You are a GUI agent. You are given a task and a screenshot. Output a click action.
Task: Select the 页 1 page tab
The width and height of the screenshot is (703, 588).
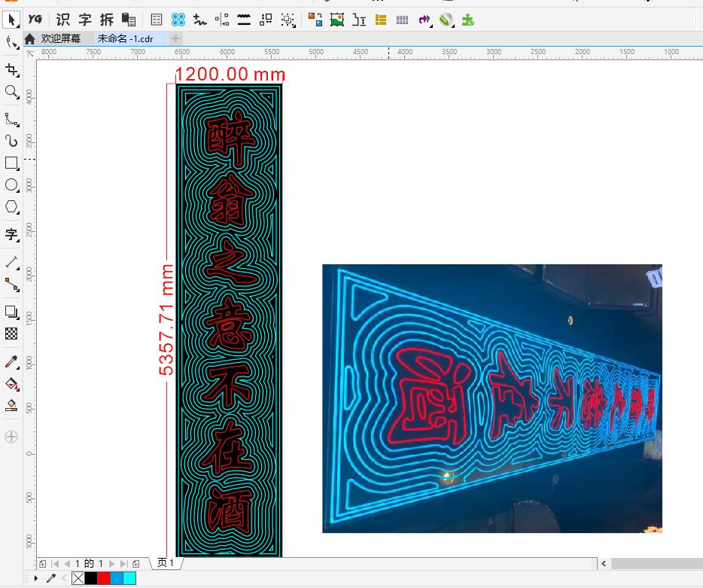pyautogui.click(x=166, y=563)
